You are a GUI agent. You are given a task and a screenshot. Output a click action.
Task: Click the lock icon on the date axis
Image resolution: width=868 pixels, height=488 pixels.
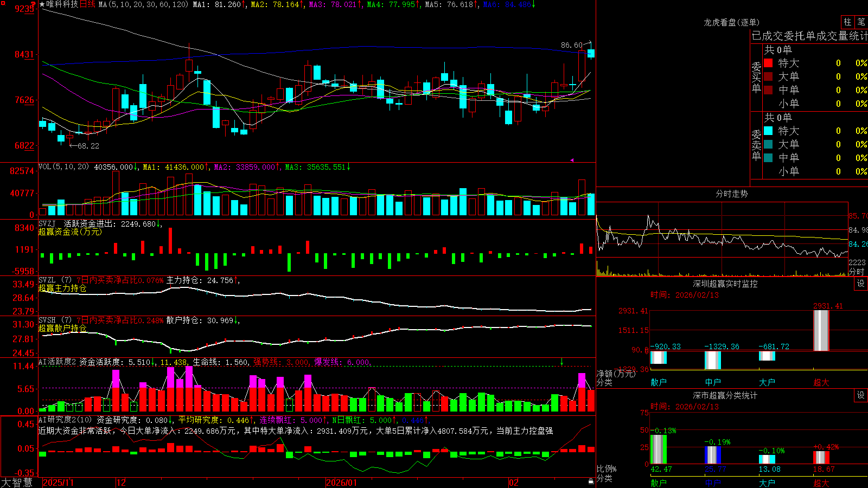[x=591, y=481]
